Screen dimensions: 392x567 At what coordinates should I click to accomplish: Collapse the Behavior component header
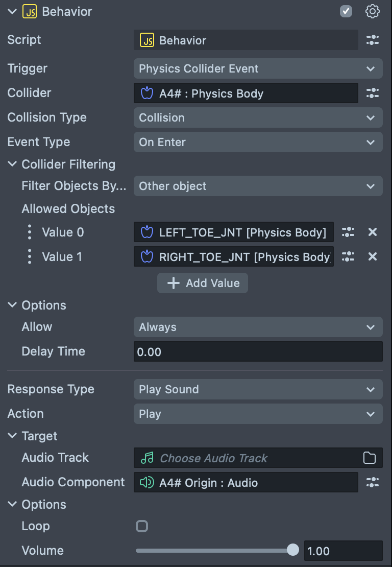tap(12, 11)
